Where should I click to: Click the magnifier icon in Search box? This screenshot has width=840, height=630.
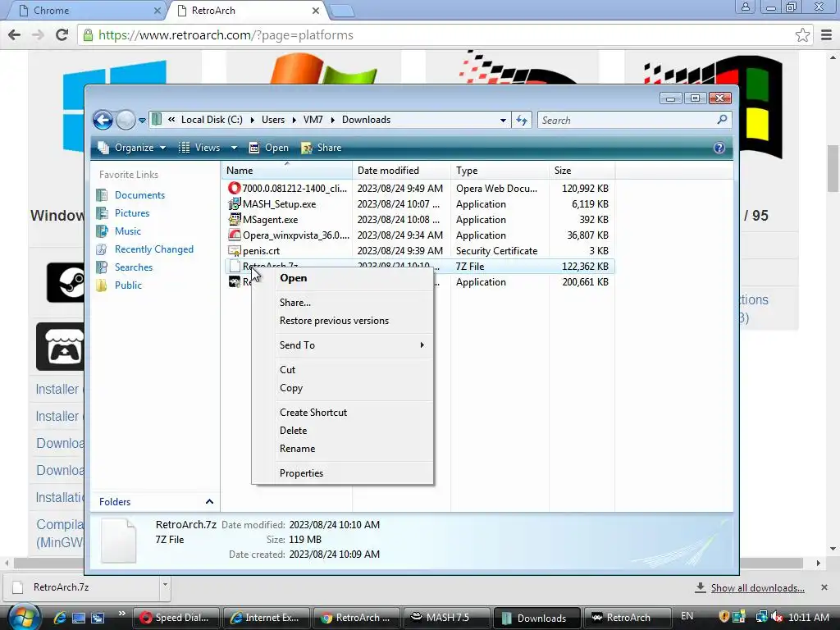722,120
